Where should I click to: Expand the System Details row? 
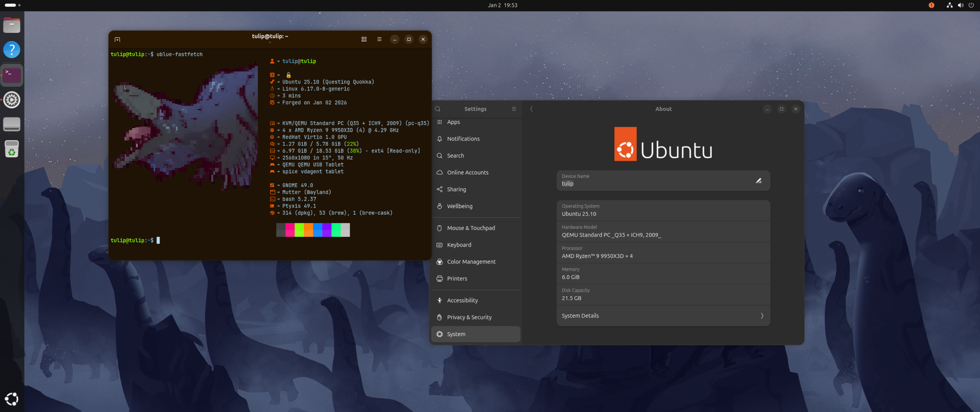[663, 316]
